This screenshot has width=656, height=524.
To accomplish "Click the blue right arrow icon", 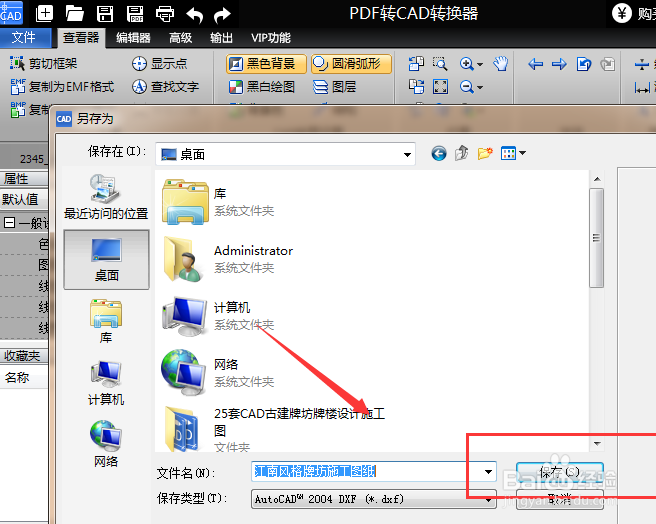I will click(x=559, y=64).
